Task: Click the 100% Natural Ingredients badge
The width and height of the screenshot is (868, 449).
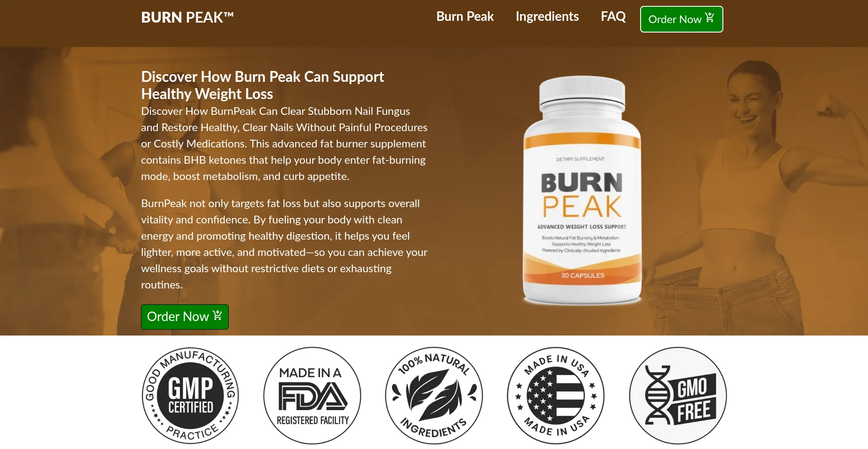Action: tap(434, 396)
